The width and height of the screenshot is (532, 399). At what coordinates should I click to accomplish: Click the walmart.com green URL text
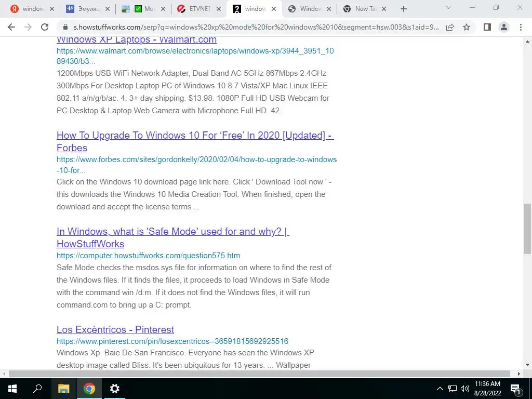[x=195, y=56]
